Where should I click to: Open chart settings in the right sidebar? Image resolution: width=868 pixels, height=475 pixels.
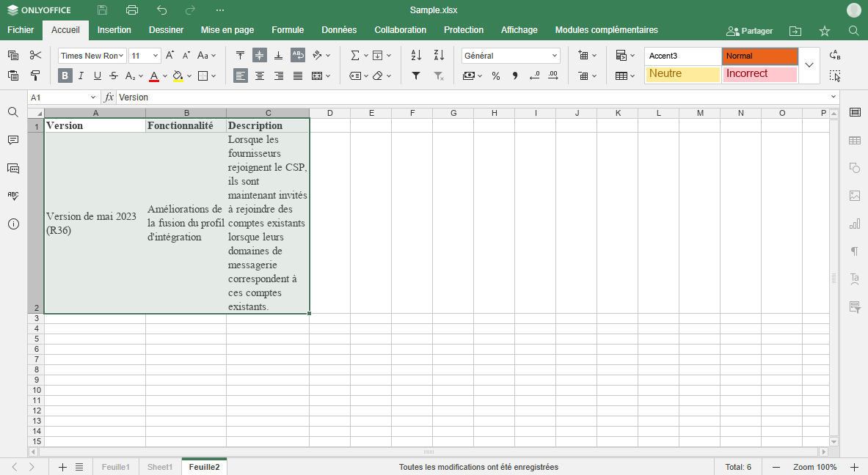854,224
